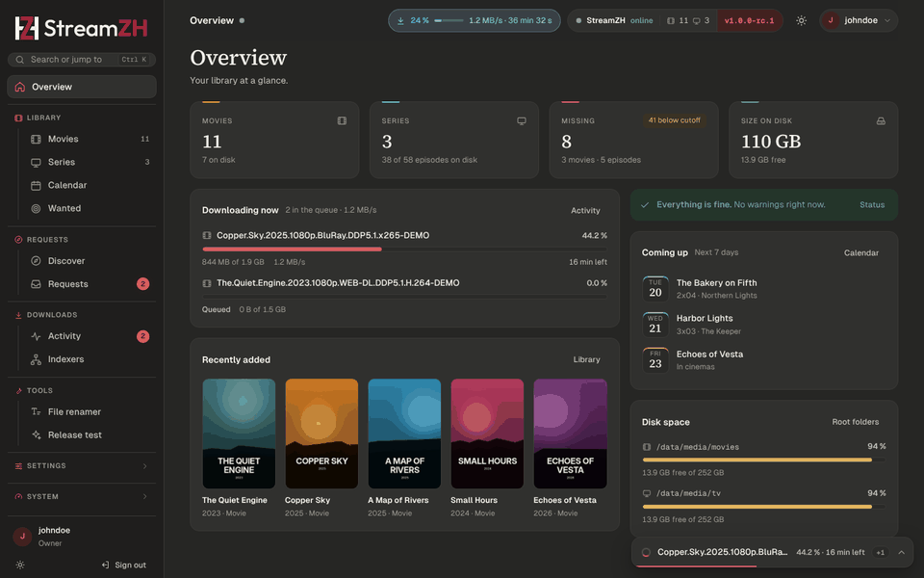924x578 pixels.
Task: Click the Discover compass icon
Action: click(36, 261)
